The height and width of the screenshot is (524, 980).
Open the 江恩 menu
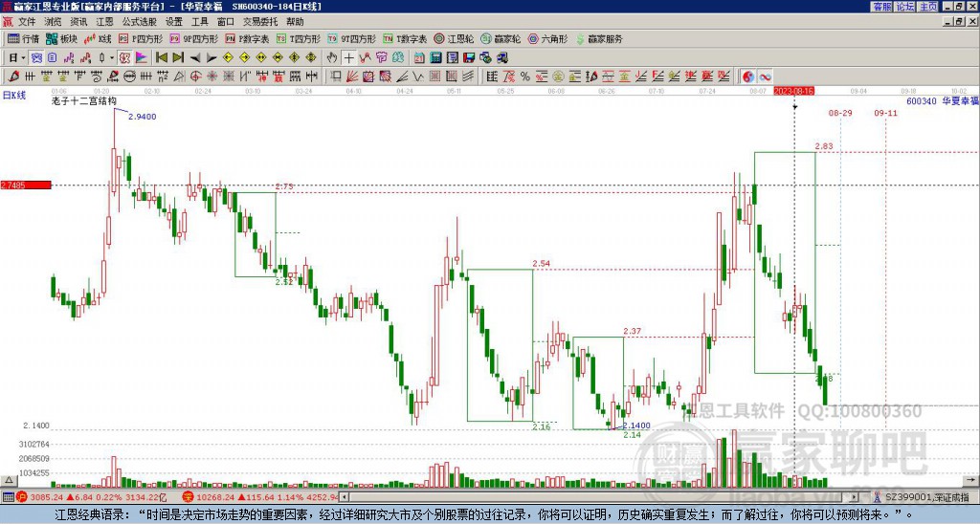click(x=104, y=22)
